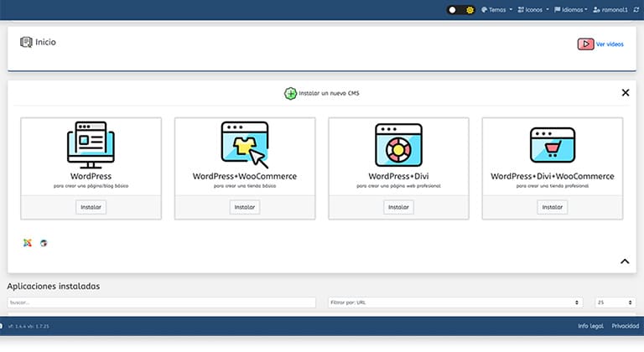Viewport: 644px width, 352px height.
Task: Install WordPress+WooCommerce
Action: point(245,207)
